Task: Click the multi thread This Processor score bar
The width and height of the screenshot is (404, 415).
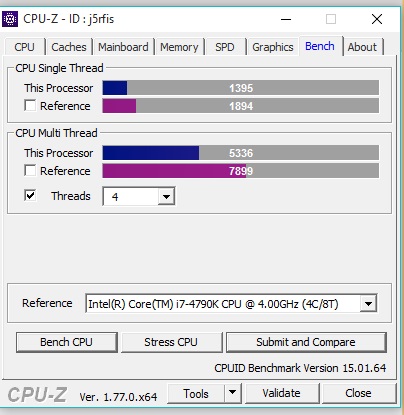Action: coord(241,153)
